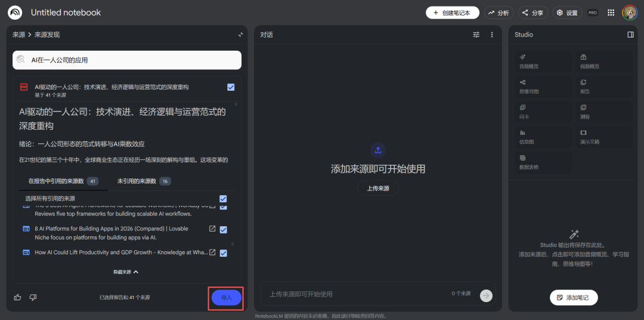
Task: Open the GDP Growth source externally
Action: point(212,252)
